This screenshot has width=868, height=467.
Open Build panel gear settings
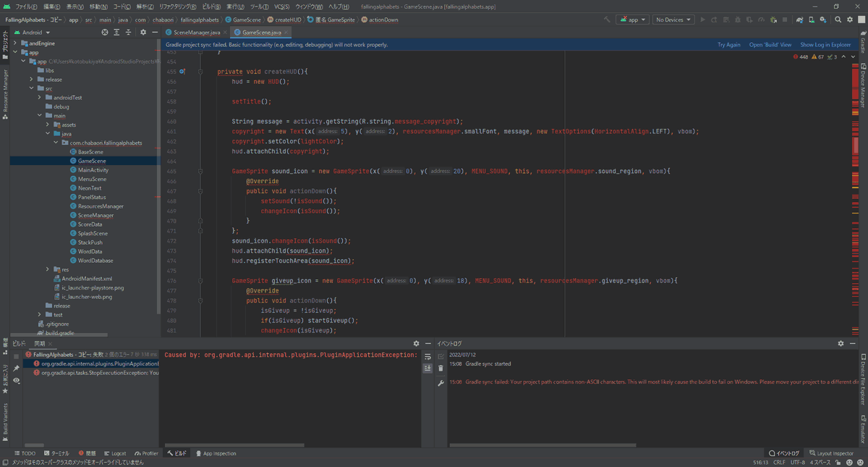tap(416, 343)
